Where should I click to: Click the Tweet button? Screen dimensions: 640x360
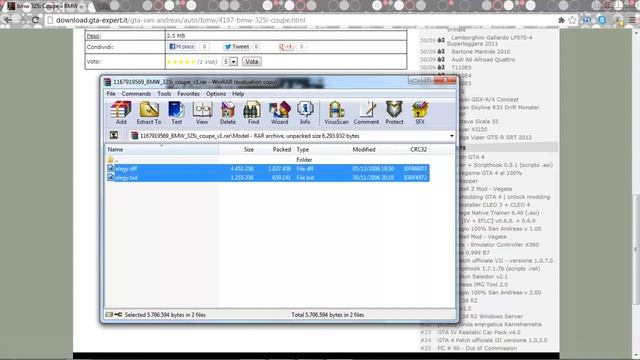(237, 47)
